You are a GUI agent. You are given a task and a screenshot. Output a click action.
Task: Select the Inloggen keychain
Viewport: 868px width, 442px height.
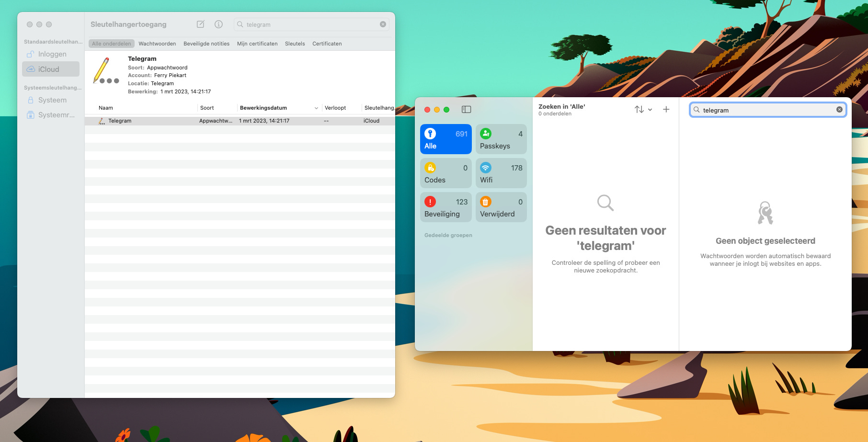51,54
